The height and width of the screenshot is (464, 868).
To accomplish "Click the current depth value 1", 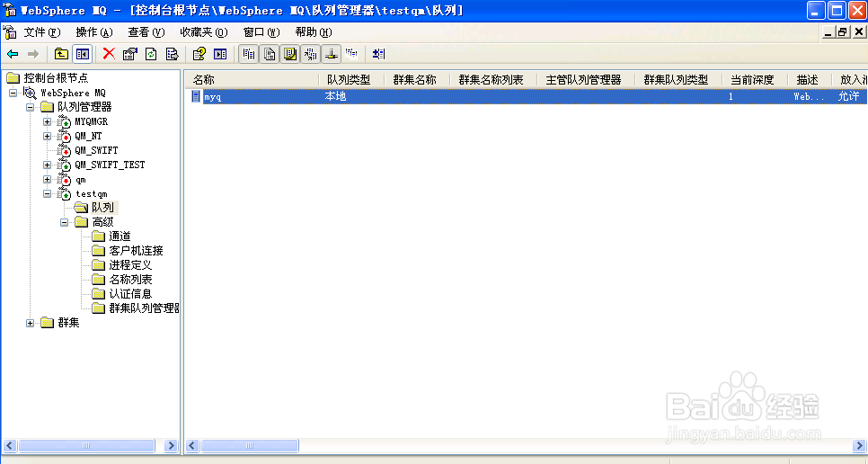I will point(731,96).
